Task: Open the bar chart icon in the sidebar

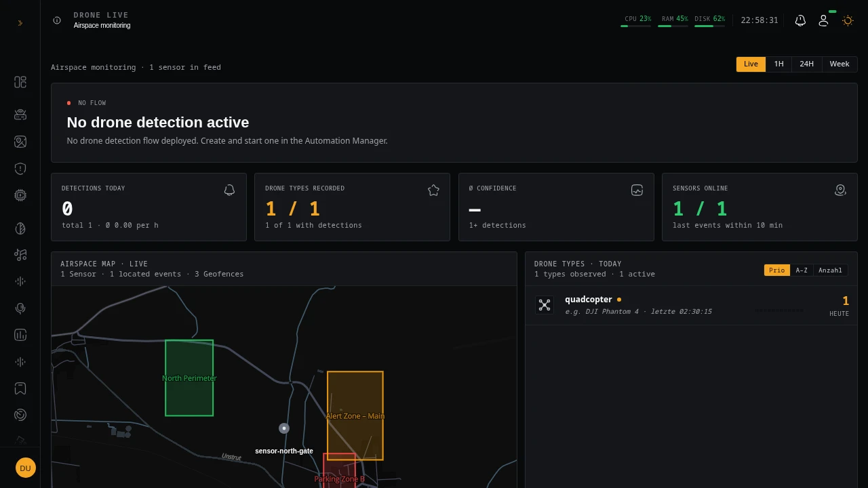Action: click(x=20, y=335)
